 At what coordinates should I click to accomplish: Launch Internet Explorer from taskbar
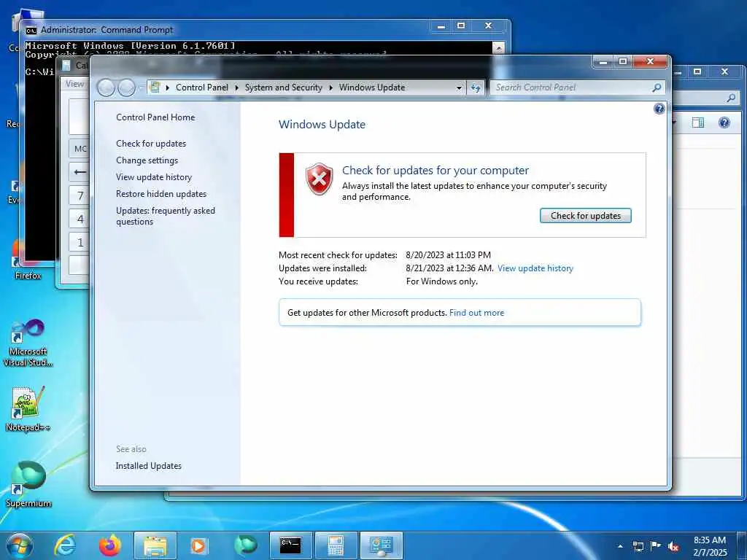(x=65, y=545)
